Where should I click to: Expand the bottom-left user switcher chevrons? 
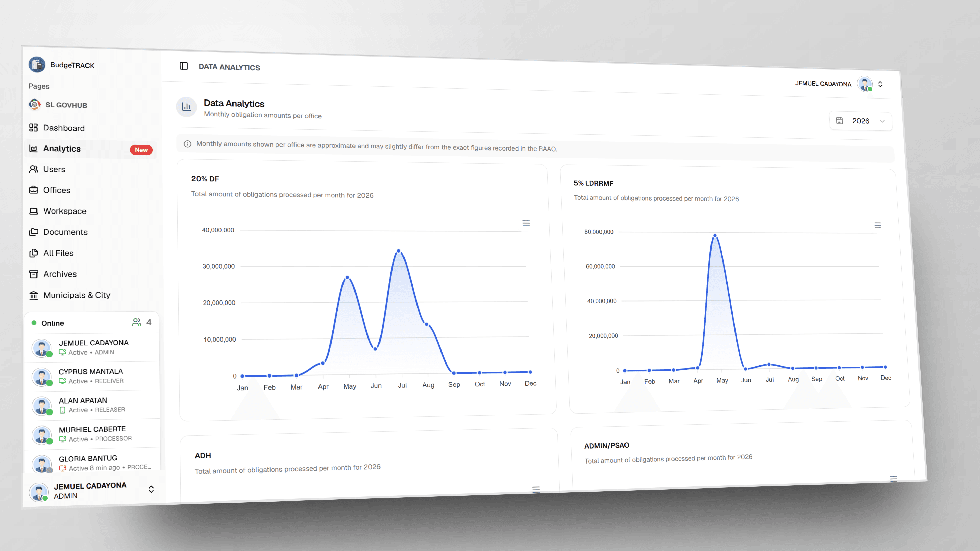151,489
